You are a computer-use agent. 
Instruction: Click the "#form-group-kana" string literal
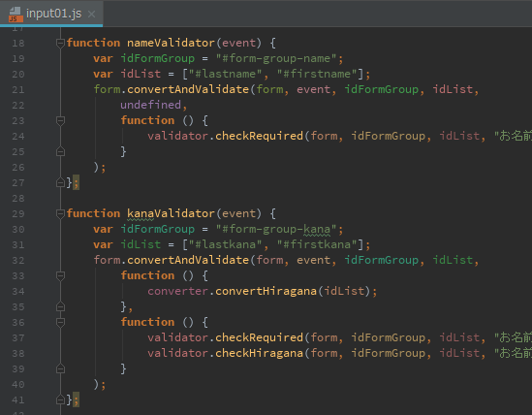(276, 229)
